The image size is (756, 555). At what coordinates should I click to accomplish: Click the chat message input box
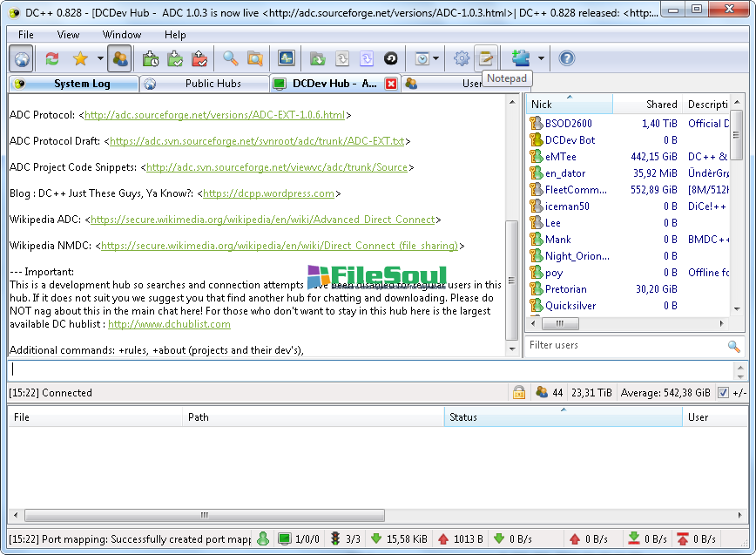coord(370,369)
